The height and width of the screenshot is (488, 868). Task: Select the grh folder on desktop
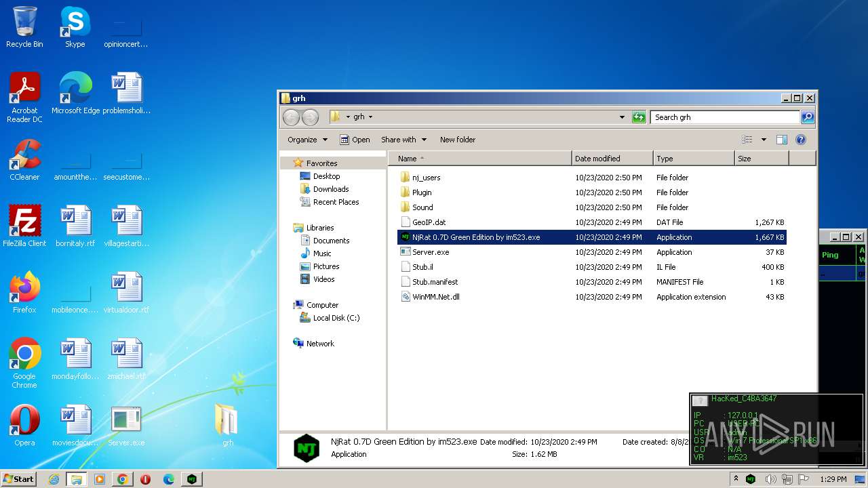coord(227,424)
